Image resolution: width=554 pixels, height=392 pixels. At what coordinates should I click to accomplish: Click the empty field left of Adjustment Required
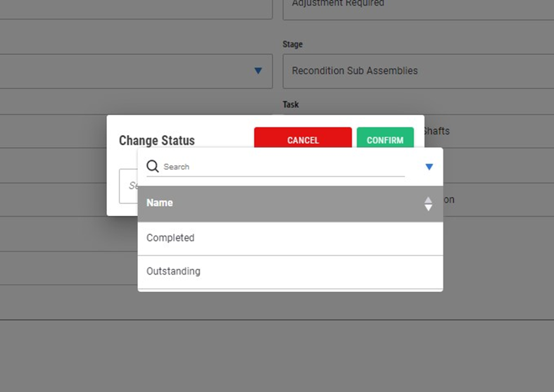pos(134,7)
